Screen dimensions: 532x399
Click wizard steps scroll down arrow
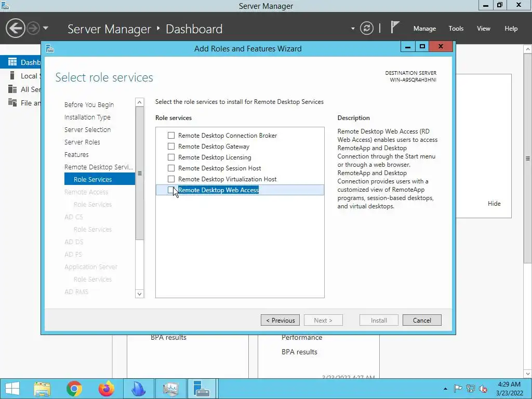point(139,294)
